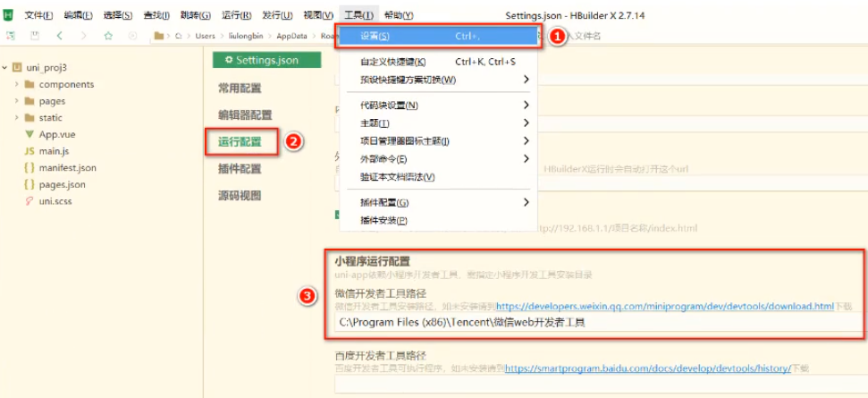Open the 插件配置(G) submenu in Tools menu
The image size is (868, 398).
438,203
